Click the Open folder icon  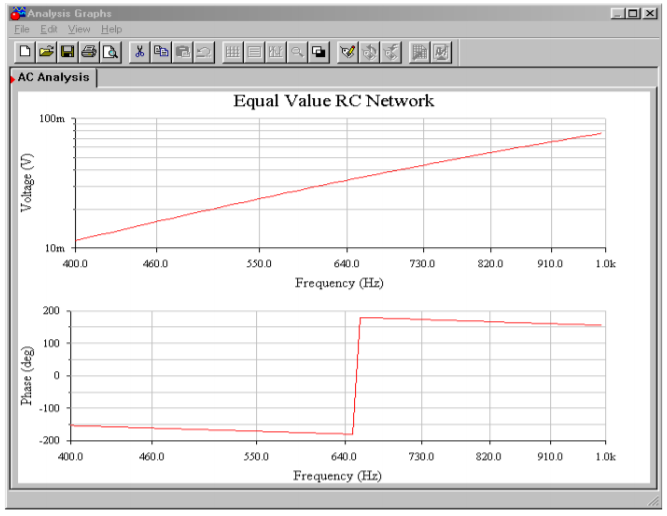(x=46, y=51)
